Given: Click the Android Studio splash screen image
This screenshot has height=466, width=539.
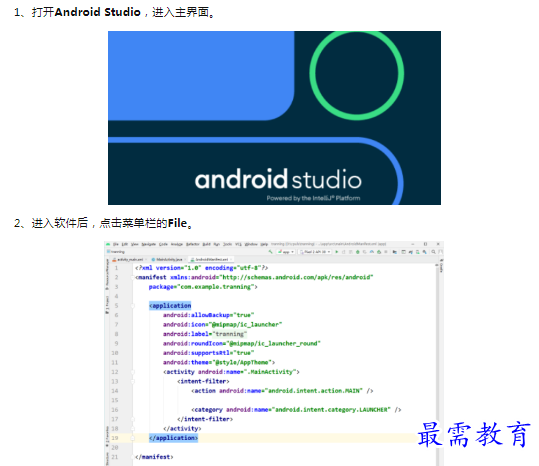Looking at the screenshot, I should tap(274, 118).
